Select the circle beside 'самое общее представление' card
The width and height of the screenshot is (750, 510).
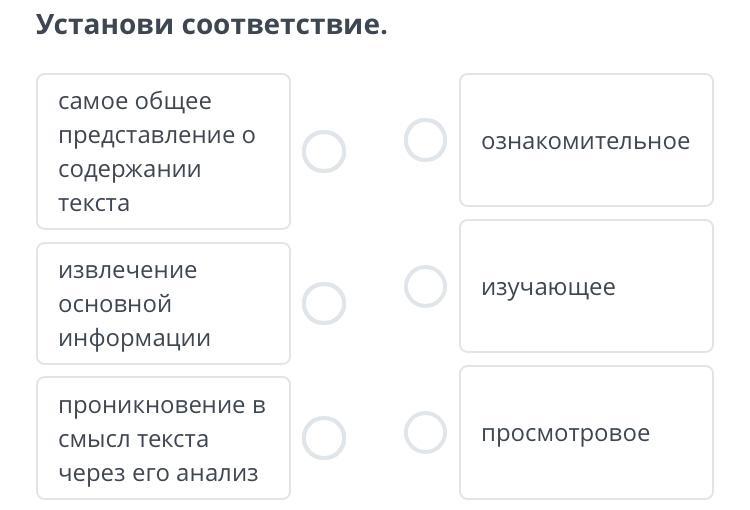click(x=324, y=152)
